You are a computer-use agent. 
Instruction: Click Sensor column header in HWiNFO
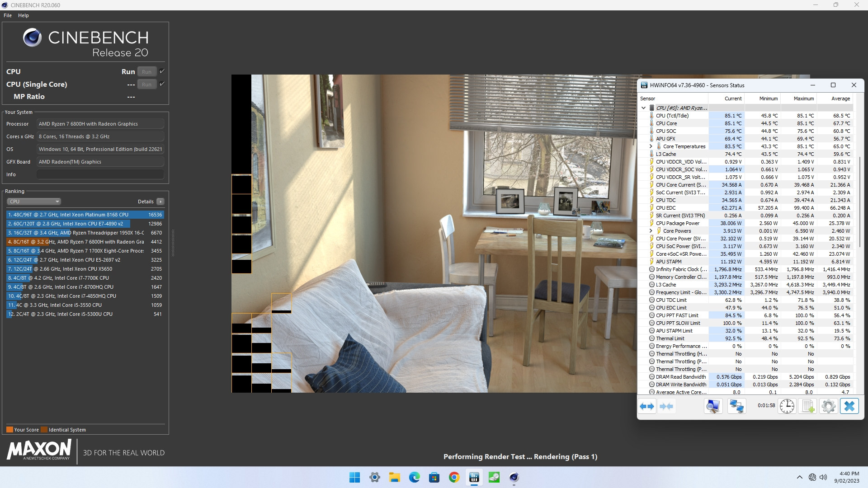point(673,99)
